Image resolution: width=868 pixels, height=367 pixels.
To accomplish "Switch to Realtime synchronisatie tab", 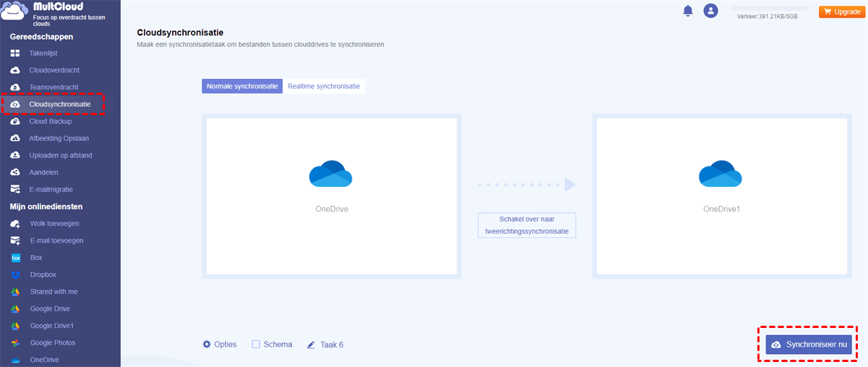I will [323, 86].
